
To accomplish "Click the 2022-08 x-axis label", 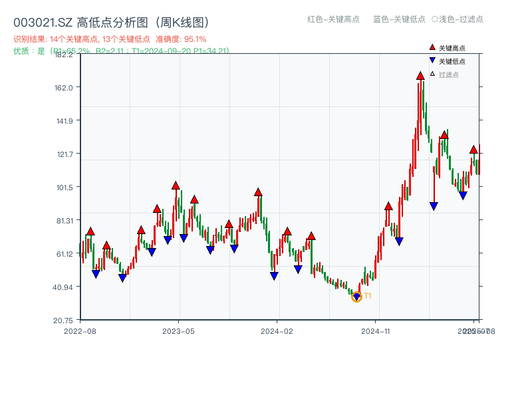I will 80,331.
